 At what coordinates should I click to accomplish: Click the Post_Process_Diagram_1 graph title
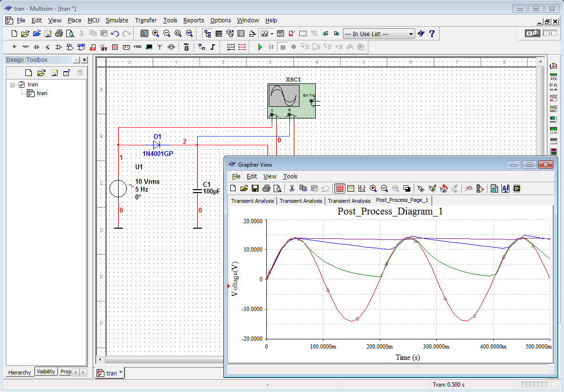(390, 211)
